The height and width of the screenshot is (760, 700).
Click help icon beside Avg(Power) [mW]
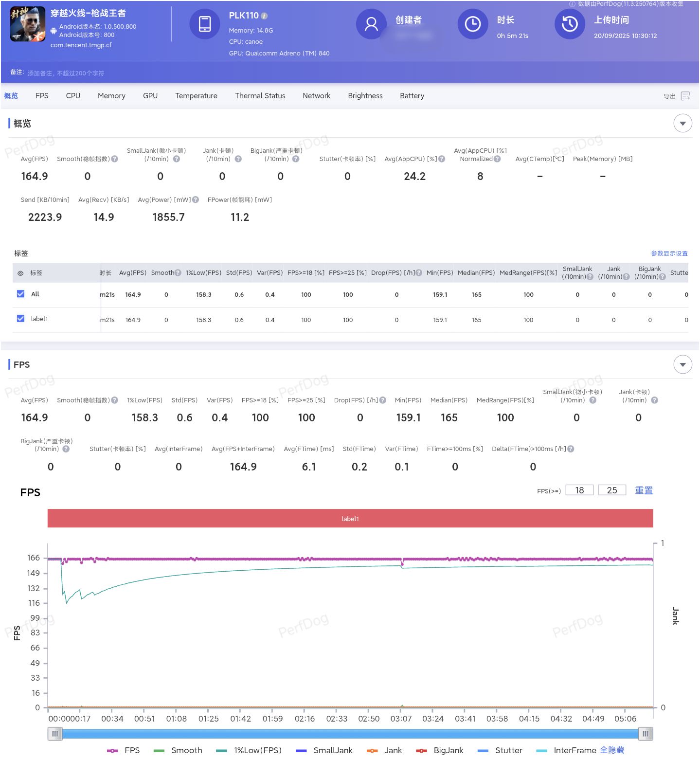click(x=196, y=199)
